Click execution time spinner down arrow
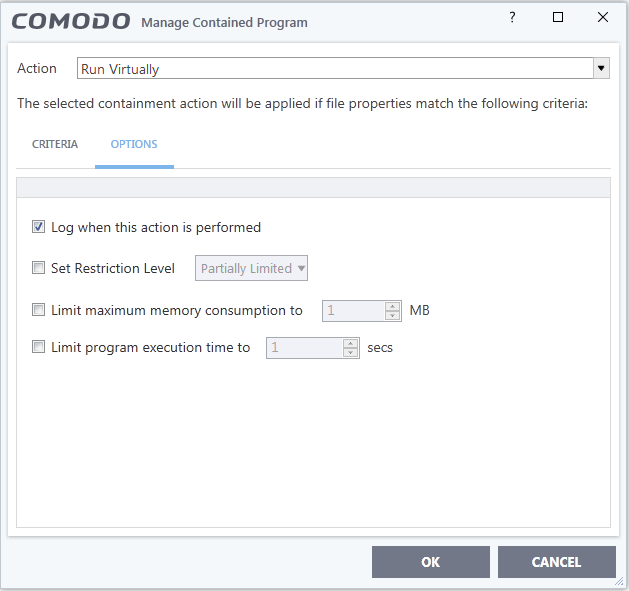Viewport: 629px width, 591px height. (x=350, y=352)
